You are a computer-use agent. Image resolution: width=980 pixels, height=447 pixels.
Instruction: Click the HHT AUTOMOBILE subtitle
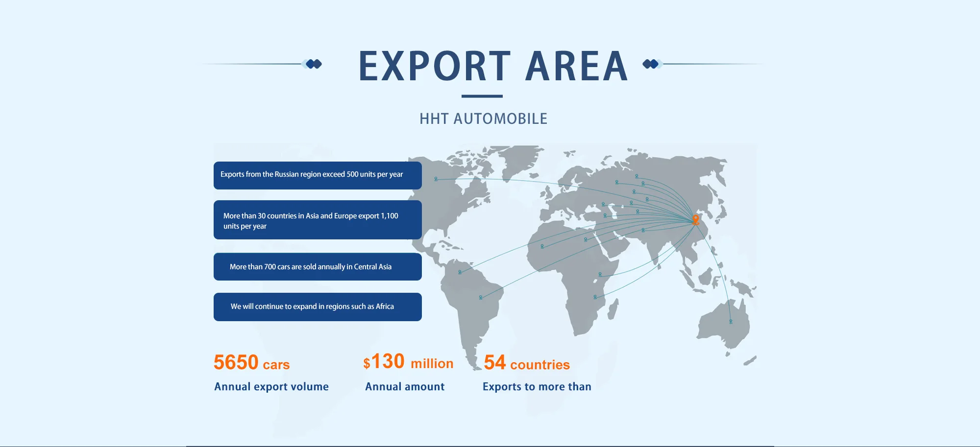[x=483, y=119]
